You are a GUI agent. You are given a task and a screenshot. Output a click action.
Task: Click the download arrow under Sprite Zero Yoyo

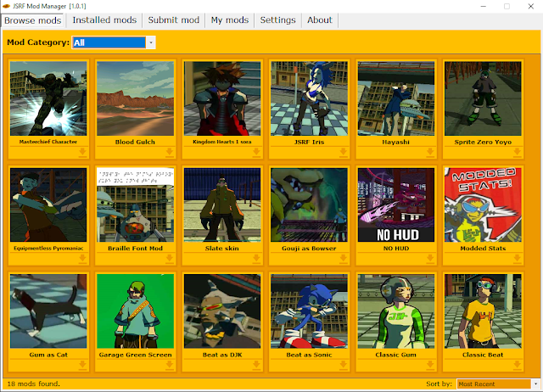(517, 152)
